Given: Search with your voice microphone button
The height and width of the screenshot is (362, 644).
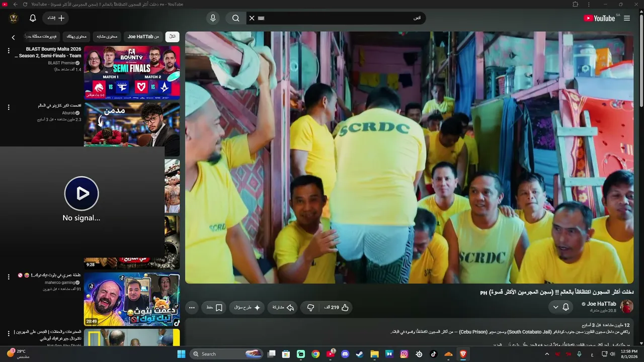Looking at the screenshot, I should coord(213,18).
